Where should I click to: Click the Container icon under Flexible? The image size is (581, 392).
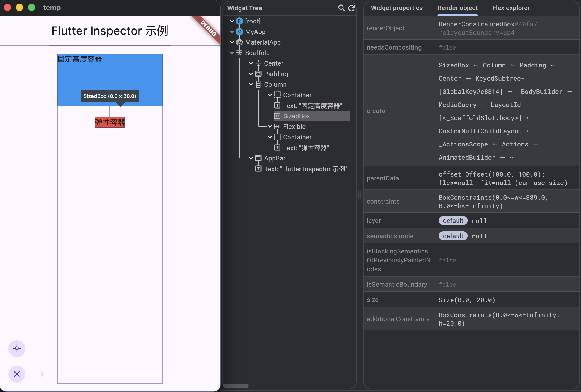tap(277, 137)
